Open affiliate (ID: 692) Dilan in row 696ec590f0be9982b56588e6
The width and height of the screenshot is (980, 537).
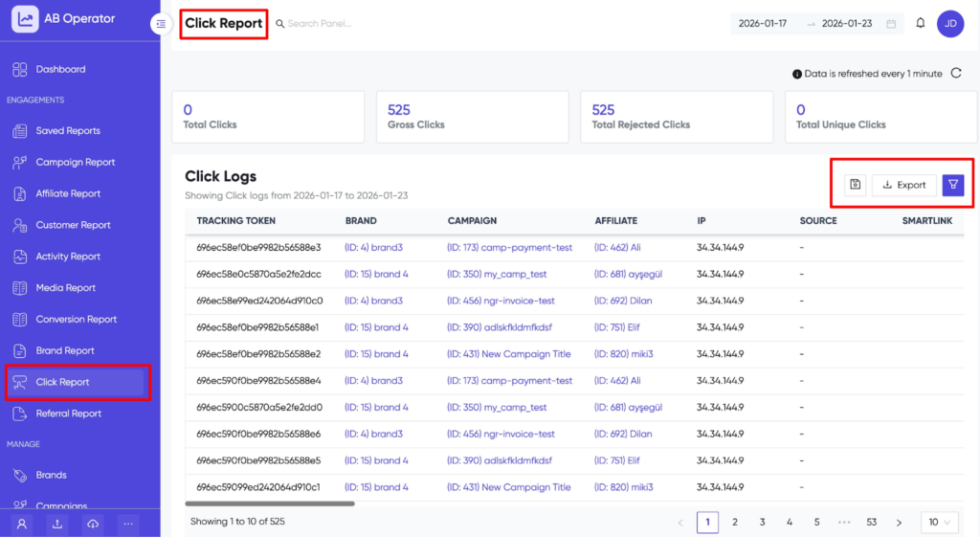tap(623, 434)
